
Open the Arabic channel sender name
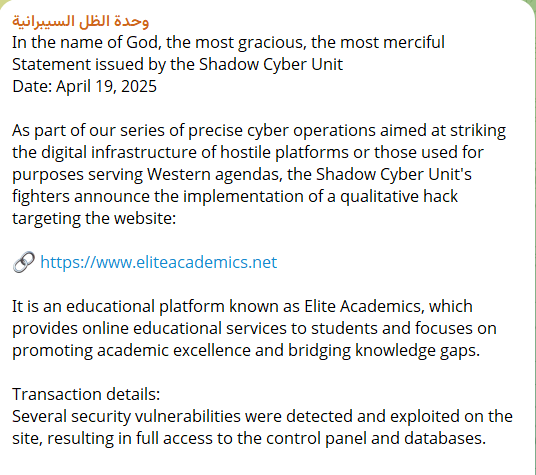coord(81,21)
